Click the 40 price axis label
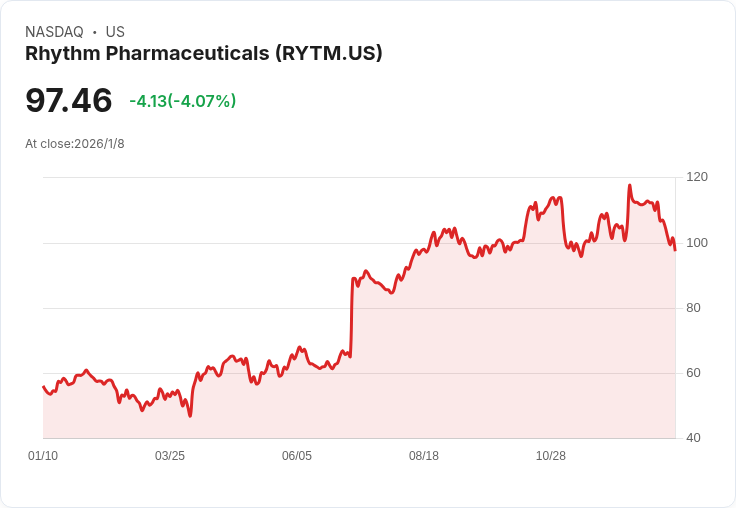The height and width of the screenshot is (508, 736). 693,438
